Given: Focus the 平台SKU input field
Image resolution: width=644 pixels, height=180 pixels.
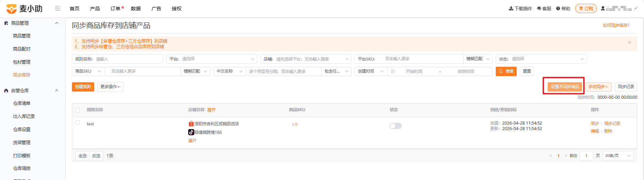Looking at the screenshot, I should (x=422, y=59).
